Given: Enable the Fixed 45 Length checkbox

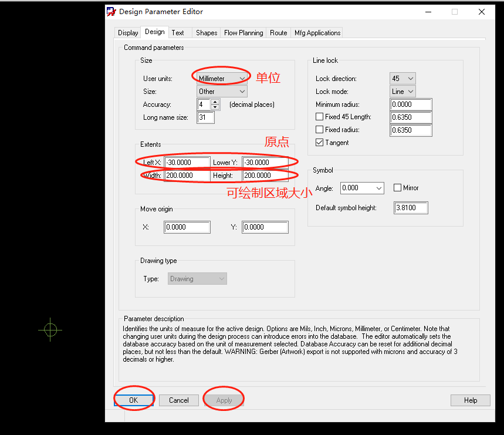Looking at the screenshot, I should pyautogui.click(x=320, y=117).
